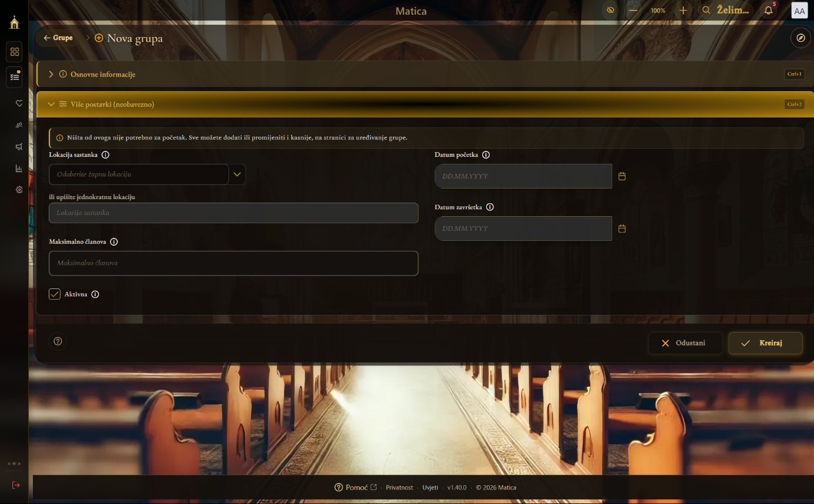Click the Odustani button
814x504 pixels.
[x=685, y=343]
